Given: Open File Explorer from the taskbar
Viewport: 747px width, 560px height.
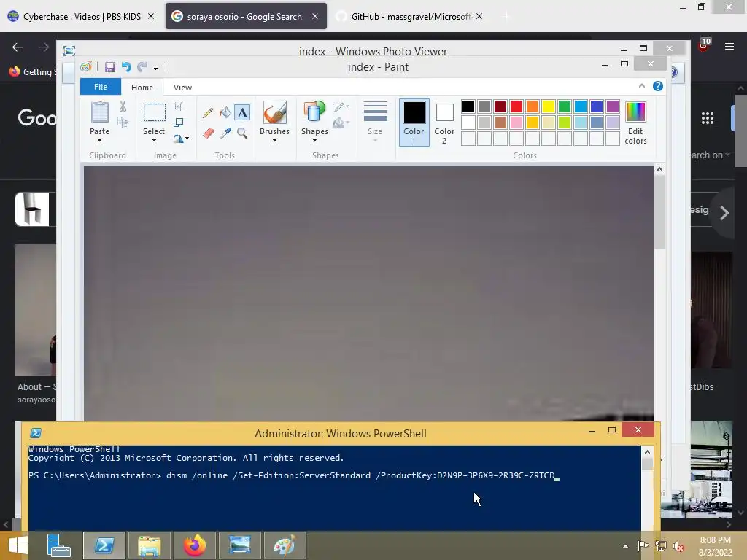Looking at the screenshot, I should (149, 545).
